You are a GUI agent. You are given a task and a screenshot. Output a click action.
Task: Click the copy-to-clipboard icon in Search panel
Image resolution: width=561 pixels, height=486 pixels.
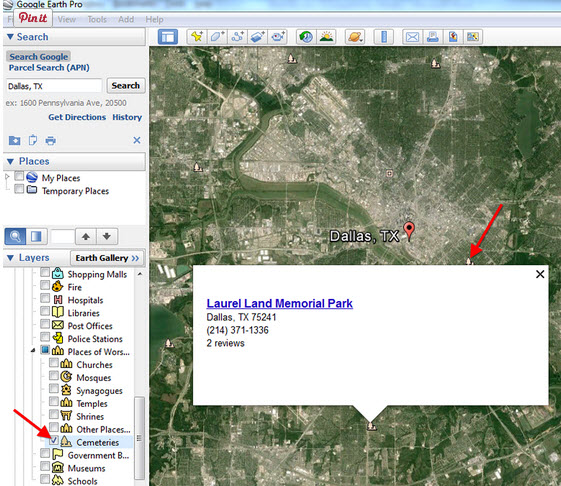[x=33, y=140]
